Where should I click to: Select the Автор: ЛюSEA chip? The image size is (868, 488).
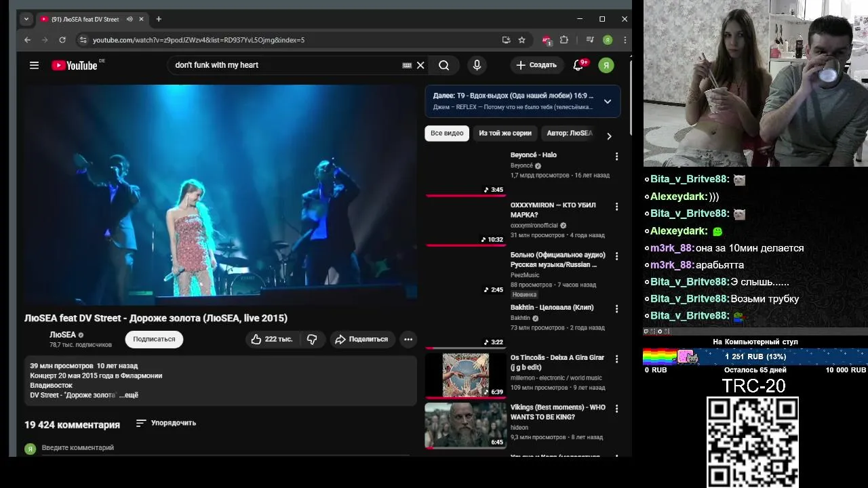[x=570, y=134]
